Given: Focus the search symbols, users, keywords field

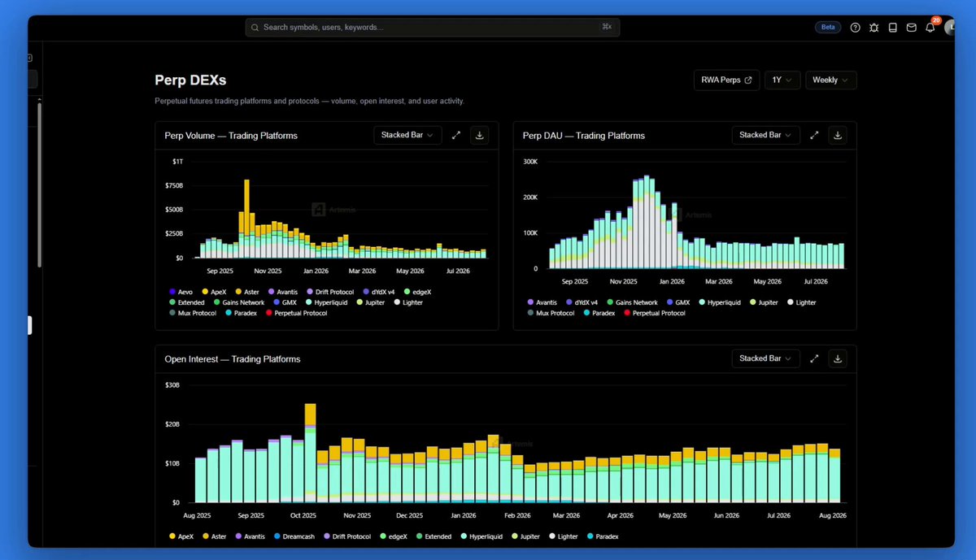Looking at the screenshot, I should pos(432,27).
